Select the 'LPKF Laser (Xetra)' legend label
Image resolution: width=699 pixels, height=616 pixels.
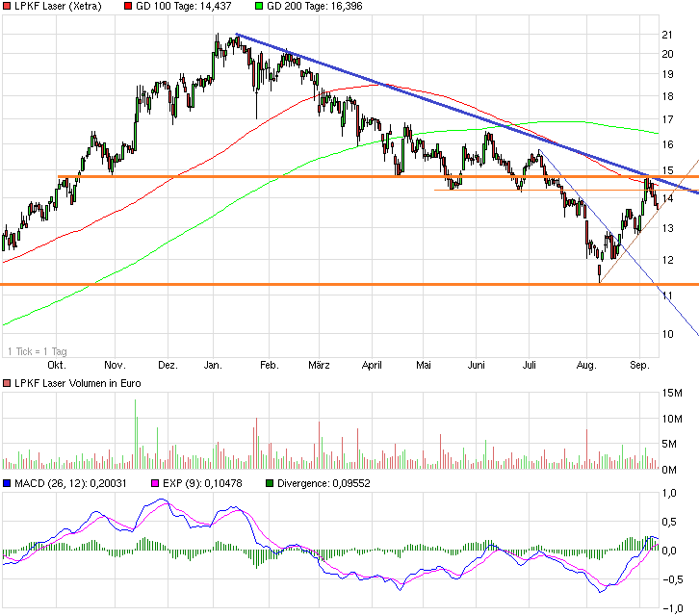(x=58, y=6)
